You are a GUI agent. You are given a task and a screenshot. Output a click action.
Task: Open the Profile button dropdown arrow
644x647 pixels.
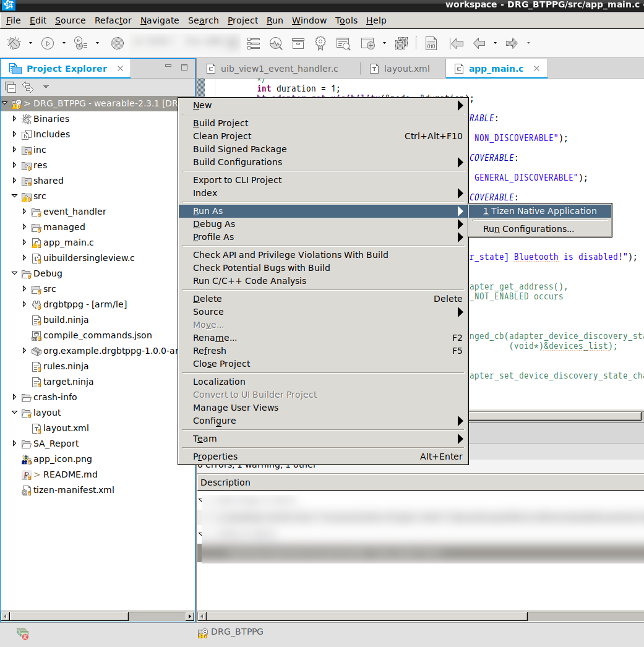pyautogui.click(x=97, y=43)
